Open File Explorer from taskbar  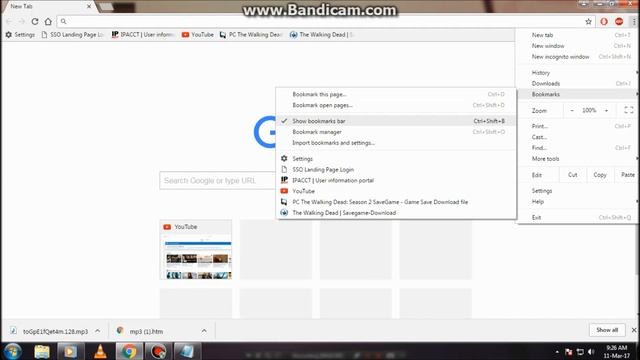coord(42,351)
